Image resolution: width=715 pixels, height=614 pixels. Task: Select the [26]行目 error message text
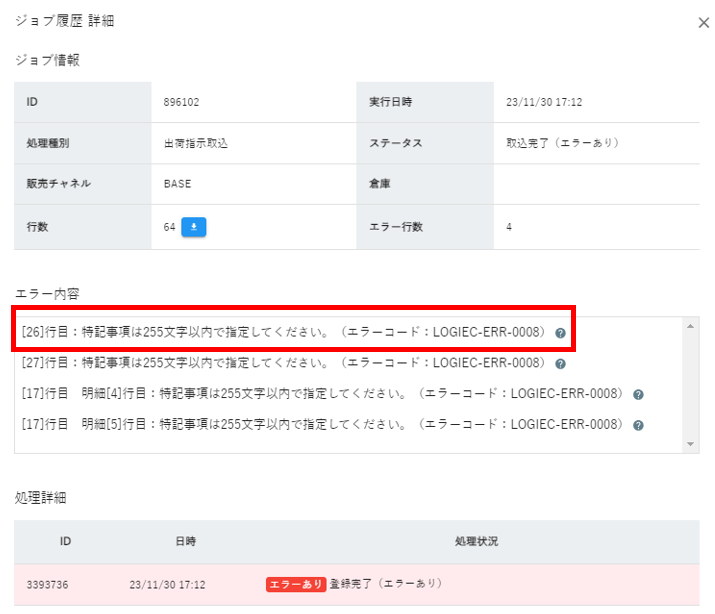(283, 333)
